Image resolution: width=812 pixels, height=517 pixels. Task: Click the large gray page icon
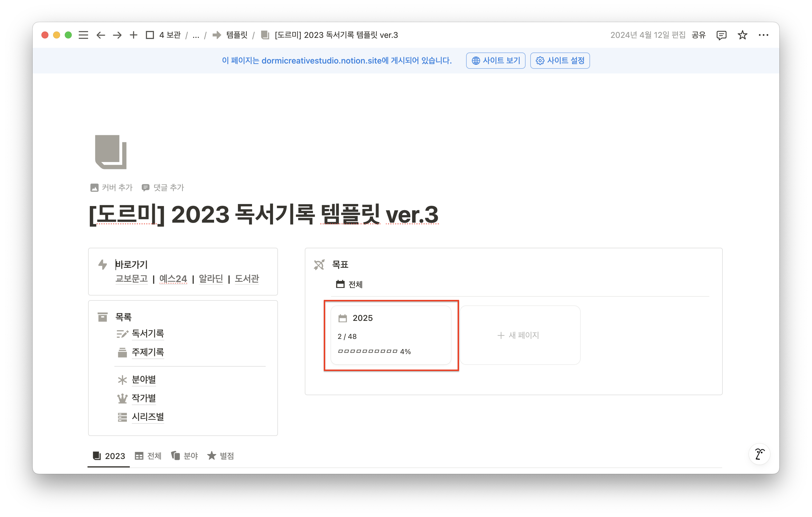tap(111, 152)
